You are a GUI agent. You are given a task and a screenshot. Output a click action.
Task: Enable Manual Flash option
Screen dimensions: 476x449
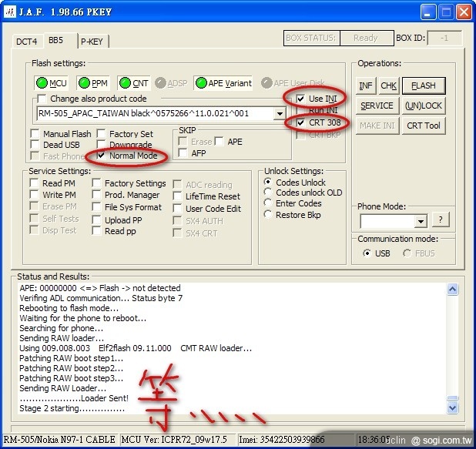click(x=35, y=133)
